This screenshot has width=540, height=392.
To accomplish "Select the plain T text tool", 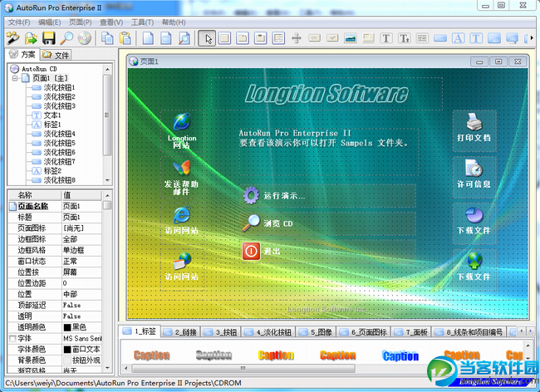I will pyautogui.click(x=386, y=38).
